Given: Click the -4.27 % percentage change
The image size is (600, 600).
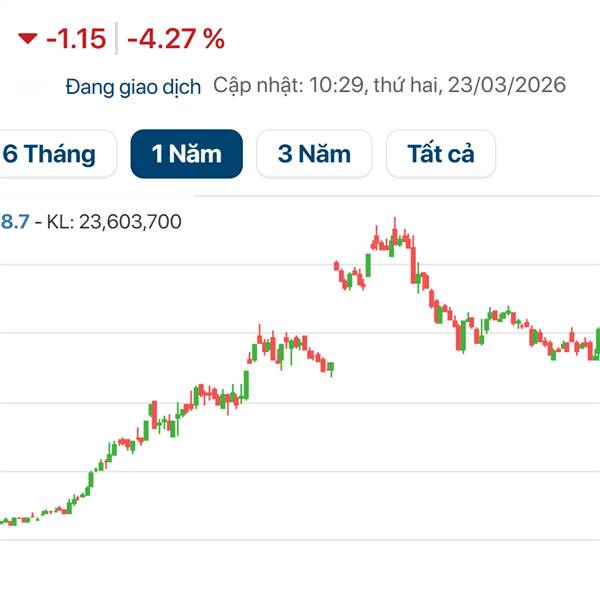Looking at the screenshot, I should tap(176, 40).
